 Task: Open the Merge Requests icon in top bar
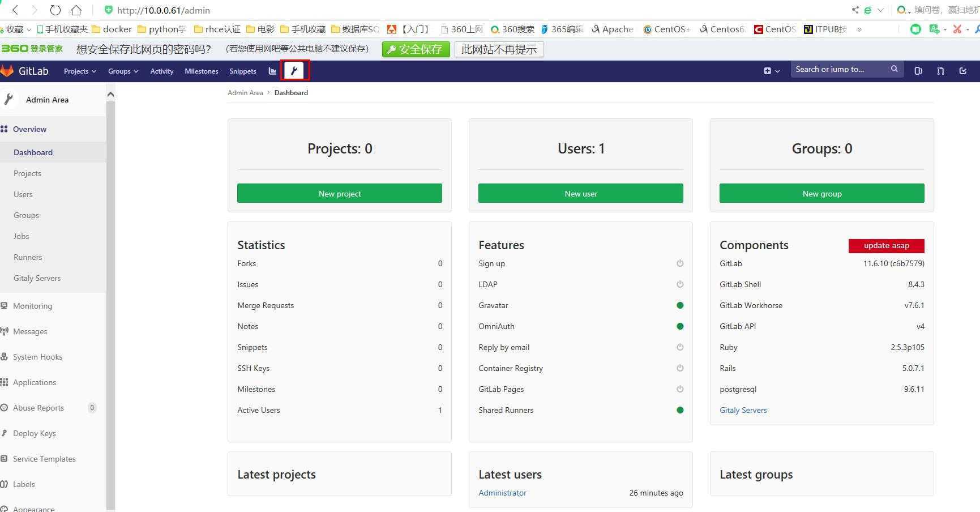(x=940, y=71)
